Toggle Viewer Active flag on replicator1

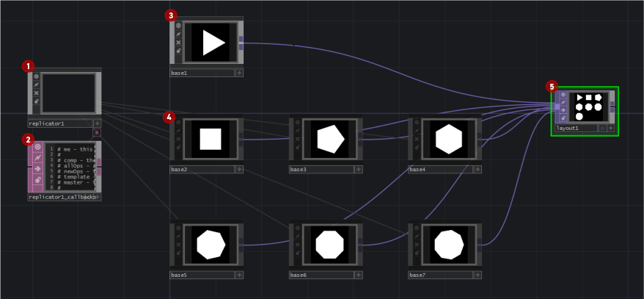point(36,76)
